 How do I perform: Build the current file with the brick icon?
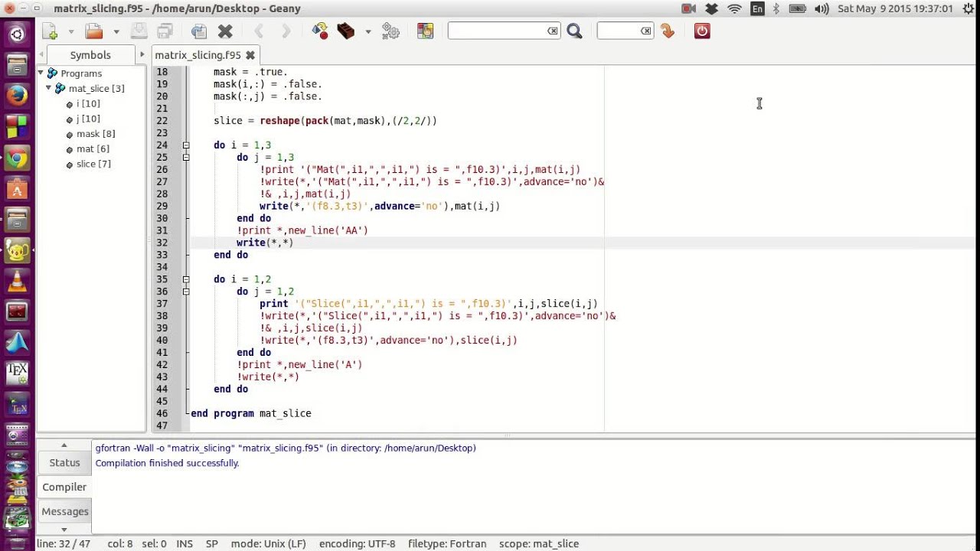coord(346,31)
